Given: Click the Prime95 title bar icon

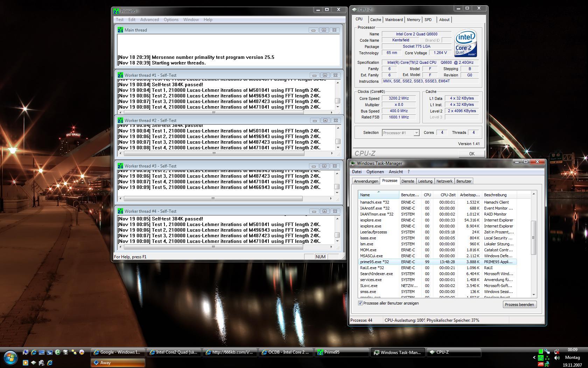Looking at the screenshot, I should [116, 11].
